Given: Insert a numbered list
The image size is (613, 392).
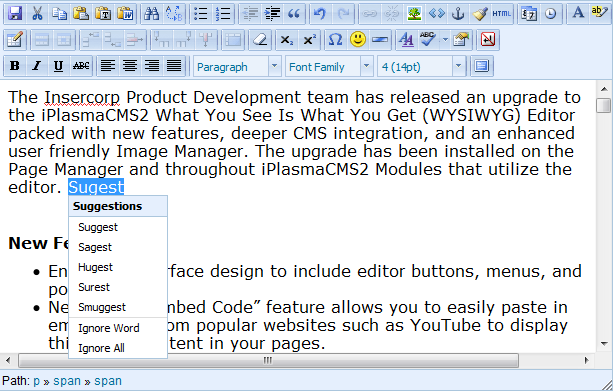Looking at the screenshot, I should click(223, 14).
